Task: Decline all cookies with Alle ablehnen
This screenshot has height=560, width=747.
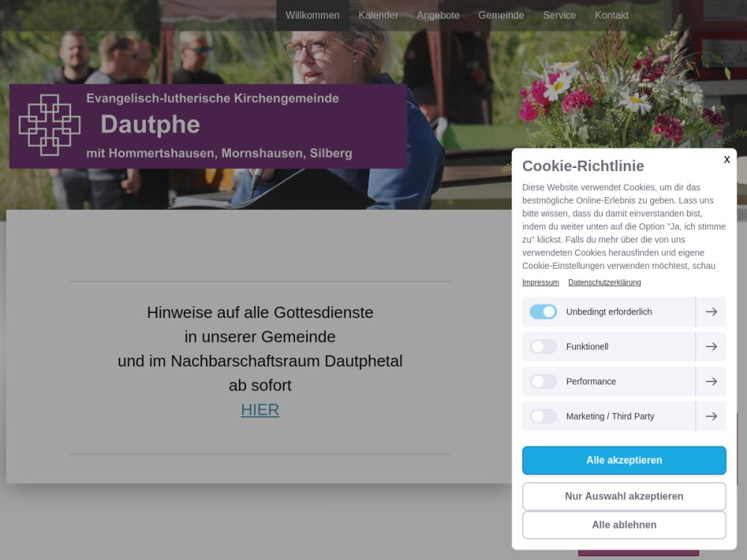Action: coord(624,525)
